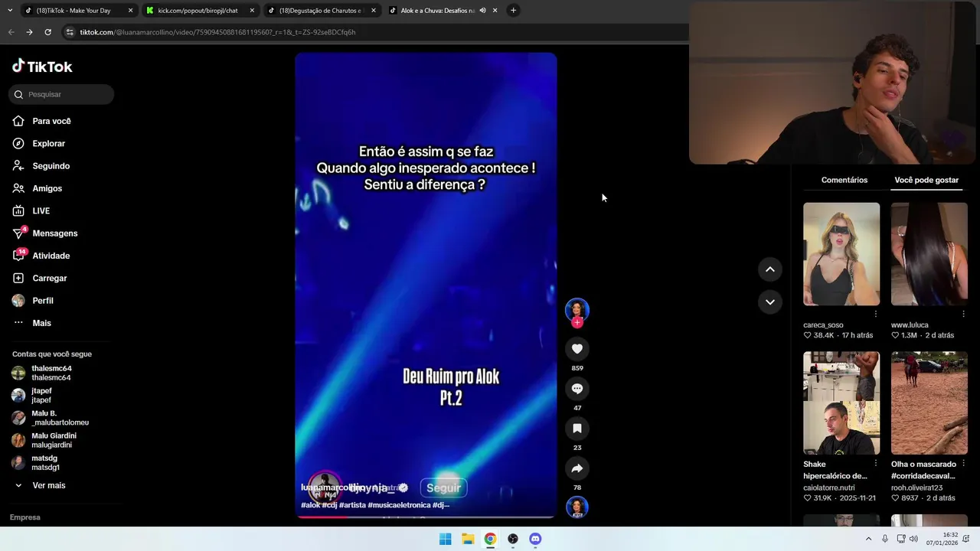The image size is (980, 551).
Task: Go to the previous video with up chevron
Action: click(770, 269)
